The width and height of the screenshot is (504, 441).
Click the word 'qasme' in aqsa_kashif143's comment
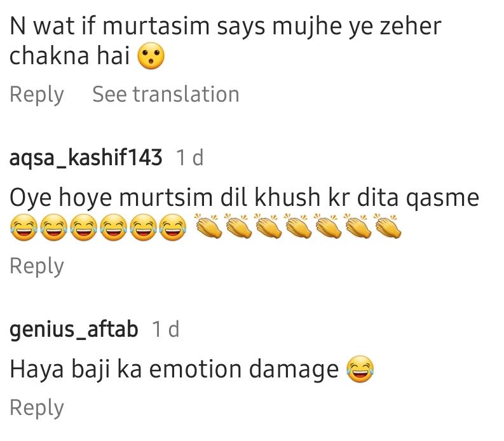(x=442, y=199)
